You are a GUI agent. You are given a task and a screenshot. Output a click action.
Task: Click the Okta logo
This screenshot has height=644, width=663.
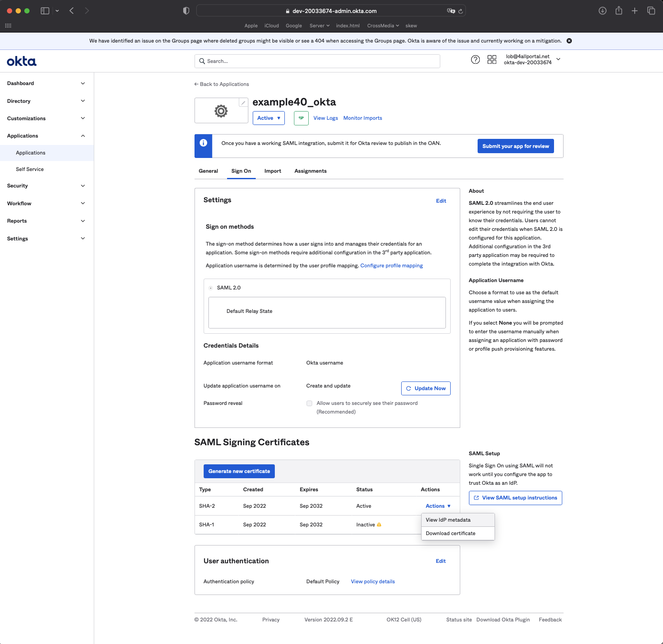22,61
